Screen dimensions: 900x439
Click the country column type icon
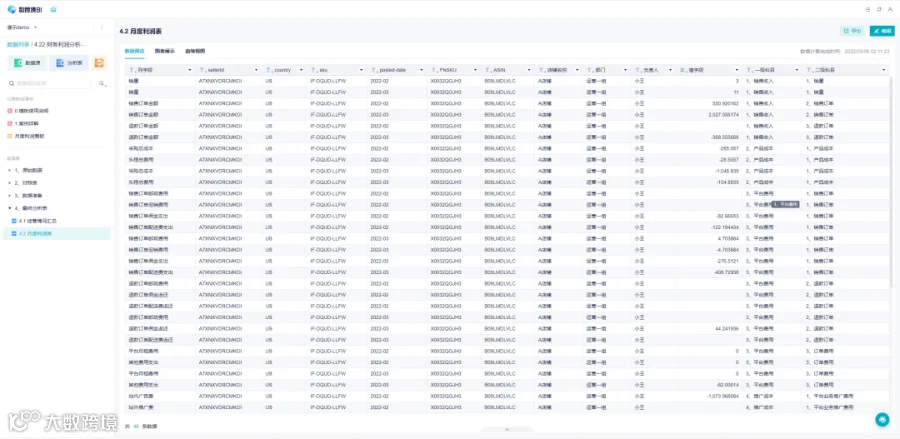[x=270, y=70]
